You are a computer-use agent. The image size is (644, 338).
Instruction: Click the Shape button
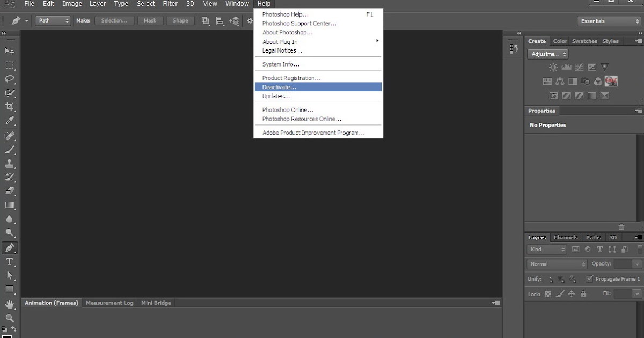pyautogui.click(x=180, y=21)
